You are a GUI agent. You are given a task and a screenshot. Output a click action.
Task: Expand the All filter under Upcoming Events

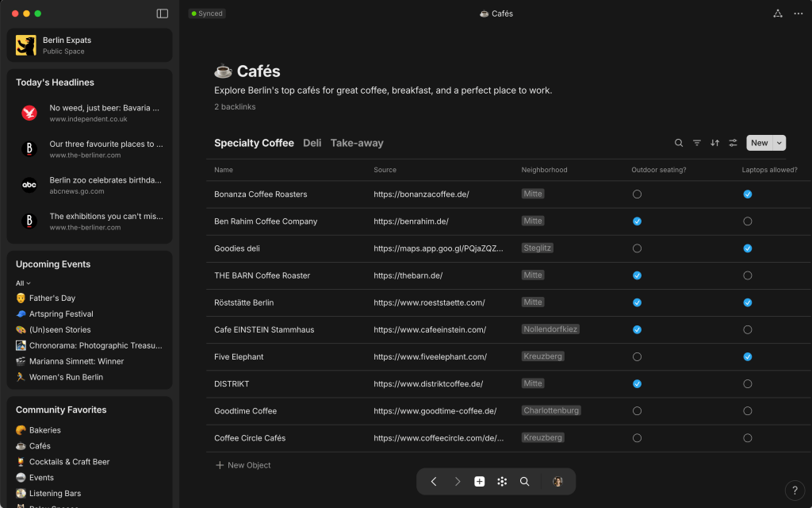pyautogui.click(x=23, y=283)
